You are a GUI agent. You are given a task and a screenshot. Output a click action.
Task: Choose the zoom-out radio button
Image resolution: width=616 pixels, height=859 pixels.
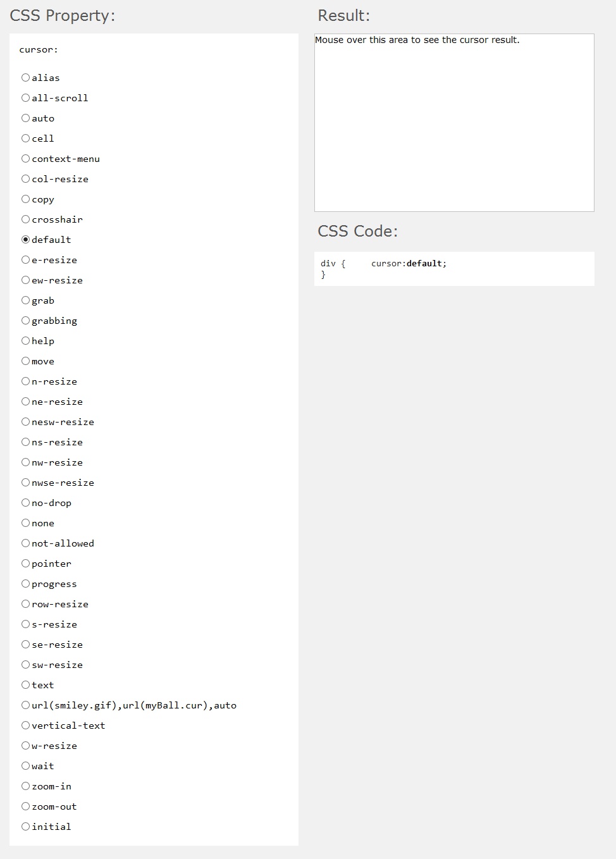[x=26, y=806]
